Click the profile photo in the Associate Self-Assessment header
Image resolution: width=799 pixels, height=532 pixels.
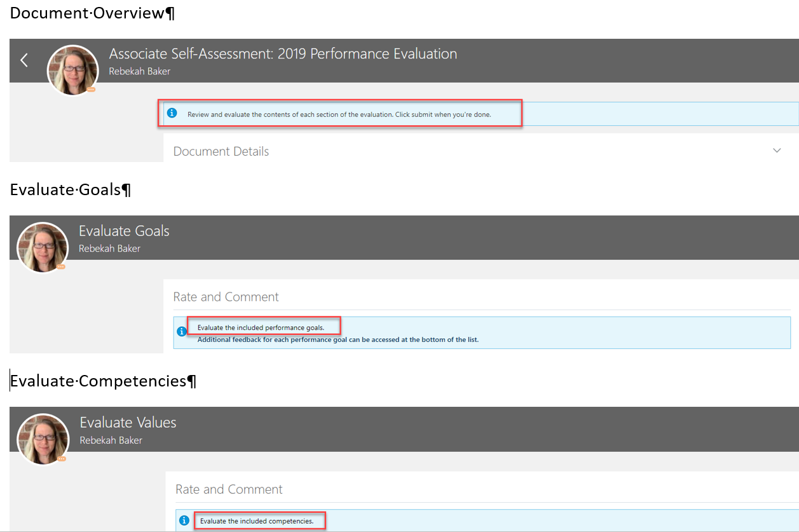tap(72, 70)
